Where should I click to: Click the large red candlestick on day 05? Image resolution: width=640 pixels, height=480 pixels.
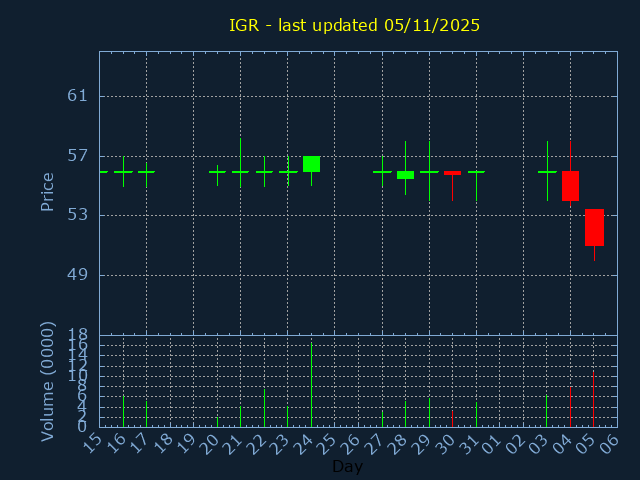pyautogui.click(x=594, y=227)
